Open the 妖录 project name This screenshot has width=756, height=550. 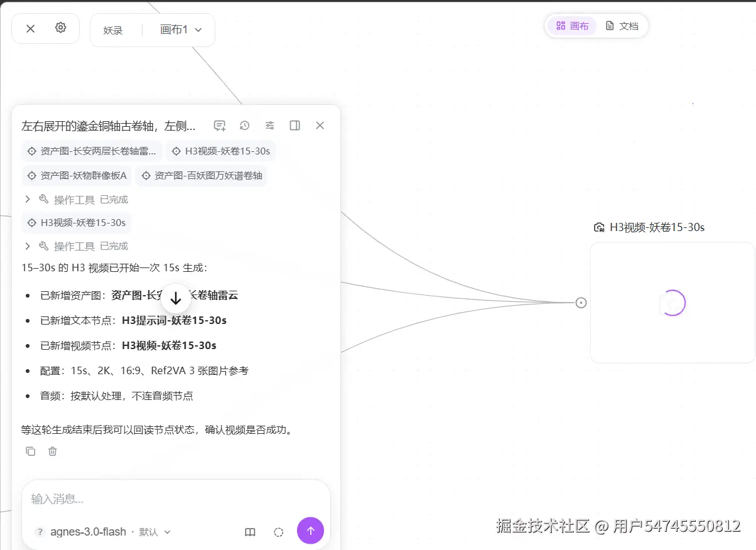[113, 30]
